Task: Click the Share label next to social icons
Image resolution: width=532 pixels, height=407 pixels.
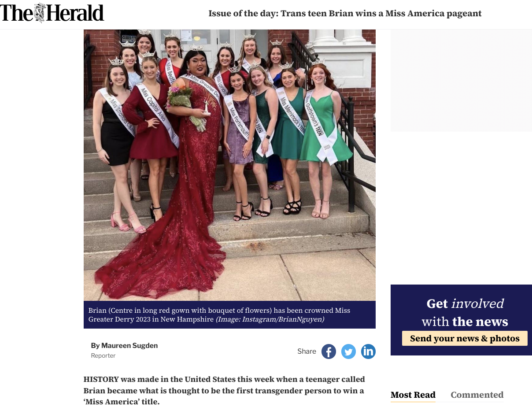Action: click(307, 351)
